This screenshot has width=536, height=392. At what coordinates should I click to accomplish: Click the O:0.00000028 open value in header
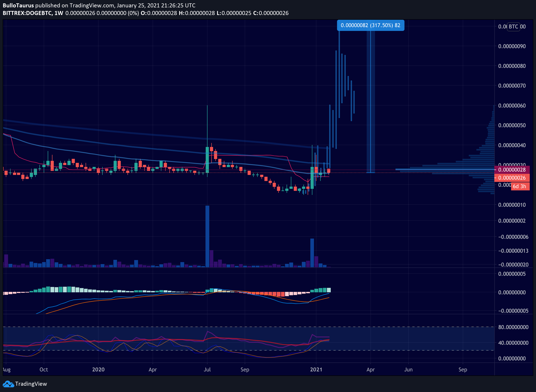(159, 13)
